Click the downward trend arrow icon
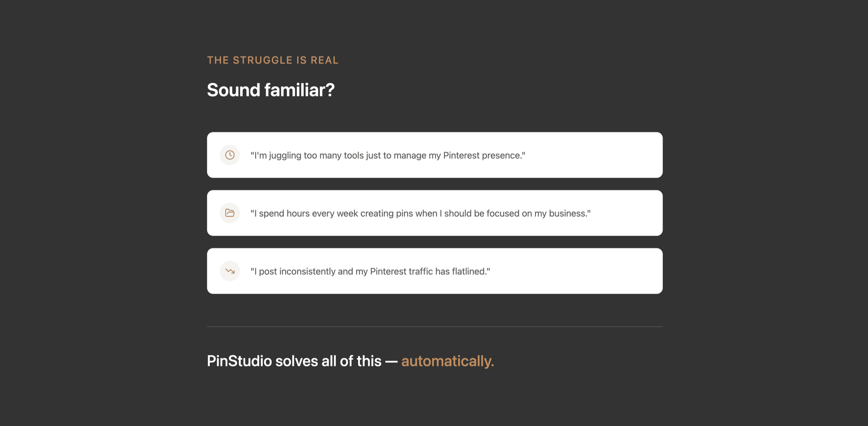 click(x=230, y=271)
